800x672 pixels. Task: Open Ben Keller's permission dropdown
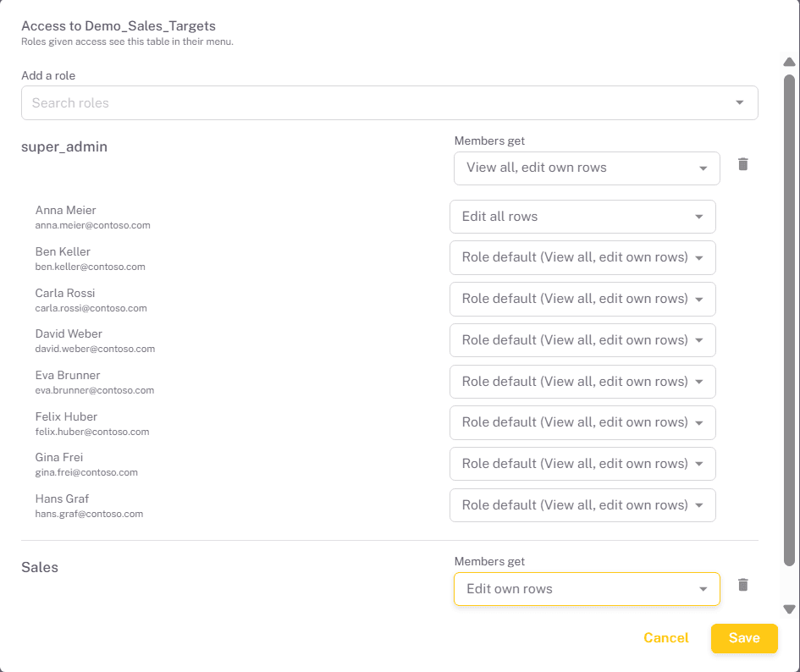coord(582,257)
